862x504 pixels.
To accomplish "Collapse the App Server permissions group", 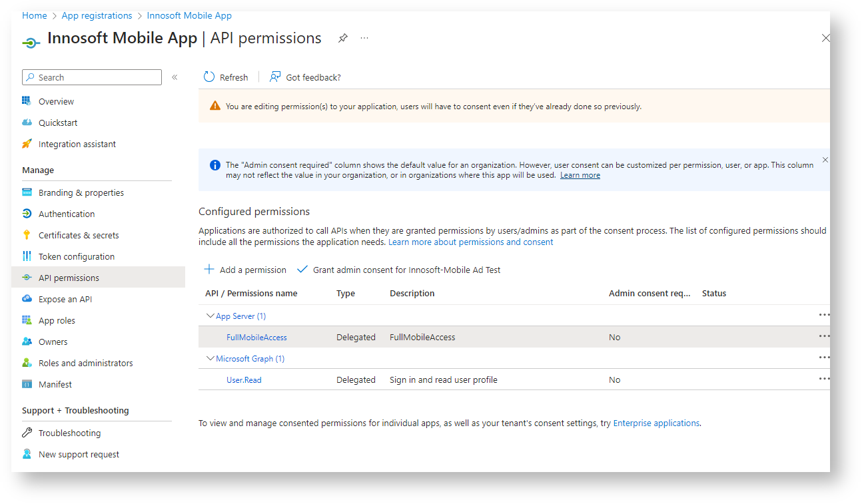I will [211, 316].
